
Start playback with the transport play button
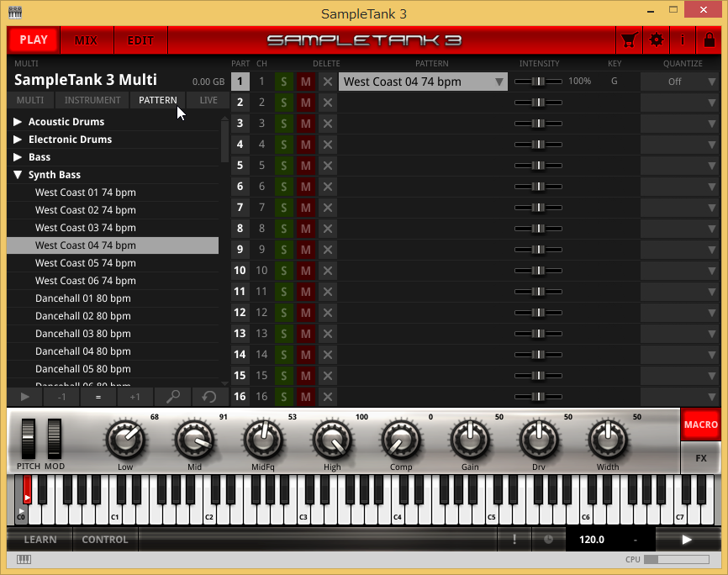click(x=687, y=539)
